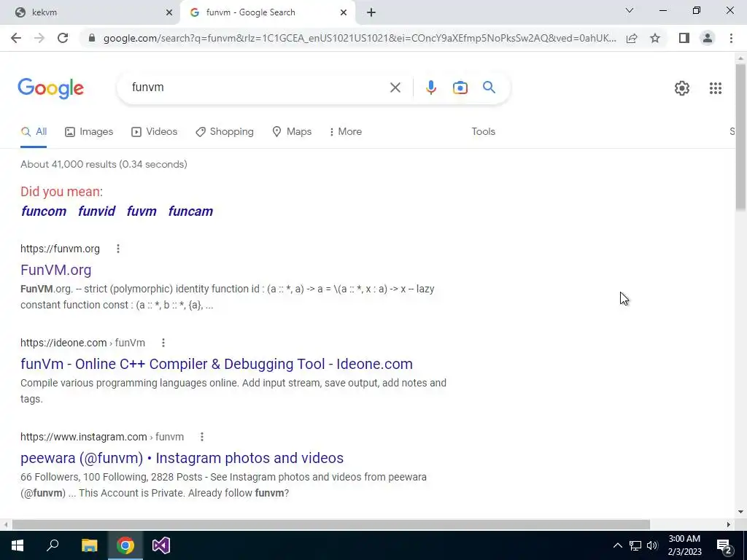This screenshot has width=747, height=560.
Task: Click the suggested search term funcom
Action: [x=44, y=211]
